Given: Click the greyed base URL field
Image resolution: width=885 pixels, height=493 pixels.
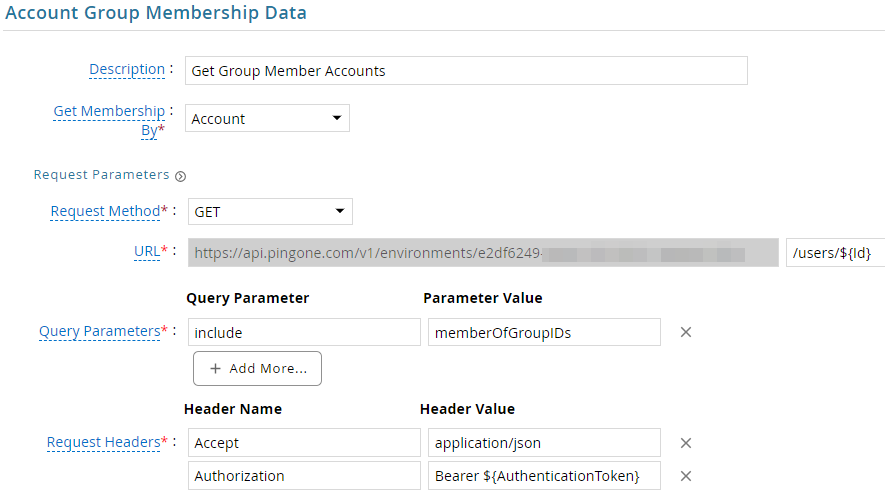Looking at the screenshot, I should (x=483, y=252).
